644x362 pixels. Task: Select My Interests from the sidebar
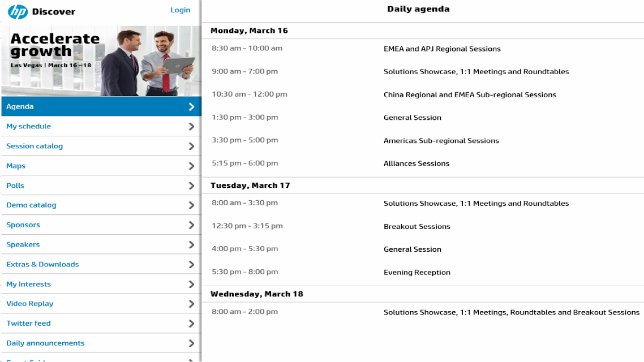tap(101, 284)
